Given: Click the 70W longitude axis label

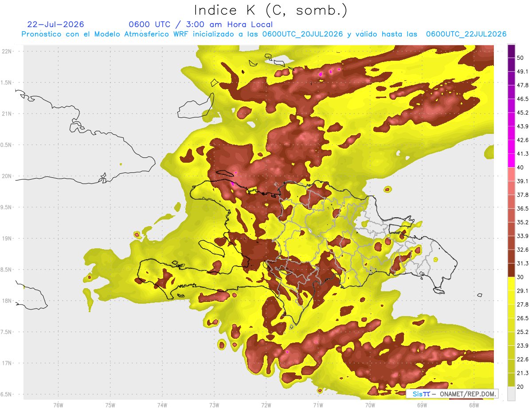Looking at the screenshot, I should pyautogui.click(x=370, y=405).
